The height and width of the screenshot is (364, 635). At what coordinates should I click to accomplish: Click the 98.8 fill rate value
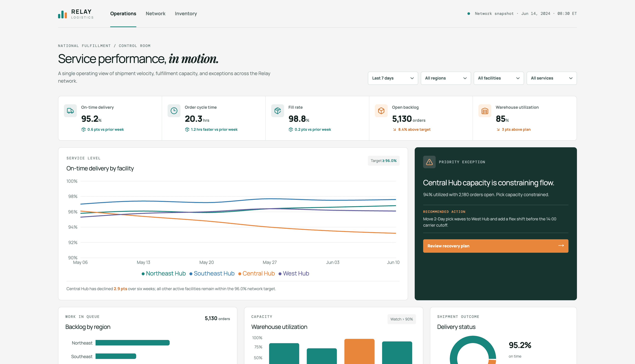point(299,119)
